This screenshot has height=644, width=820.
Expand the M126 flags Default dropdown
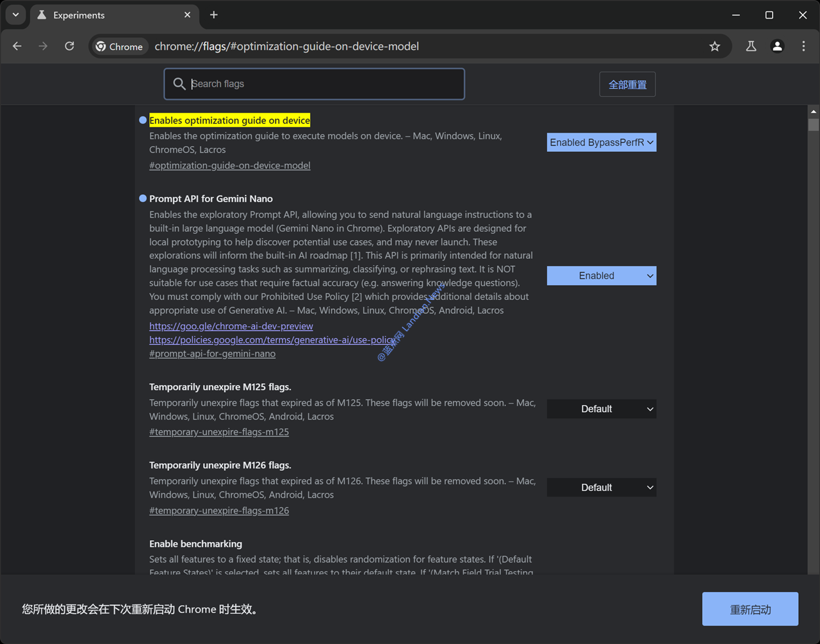pyautogui.click(x=601, y=488)
